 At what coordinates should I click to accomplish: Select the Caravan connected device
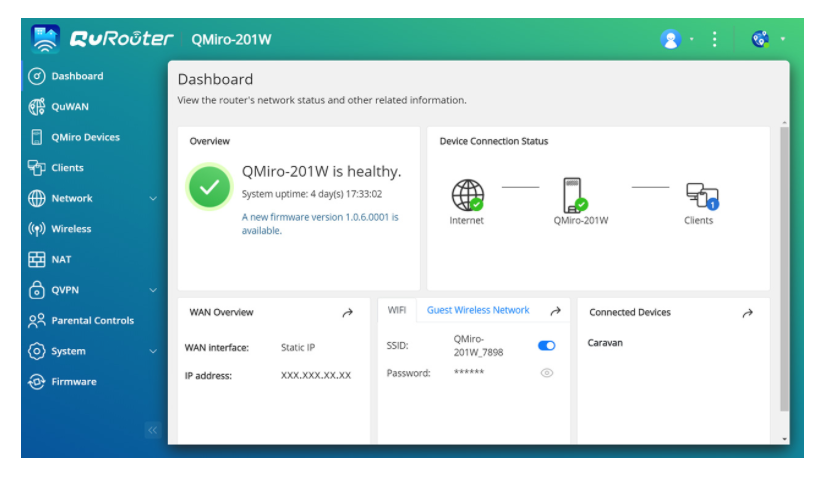[605, 343]
